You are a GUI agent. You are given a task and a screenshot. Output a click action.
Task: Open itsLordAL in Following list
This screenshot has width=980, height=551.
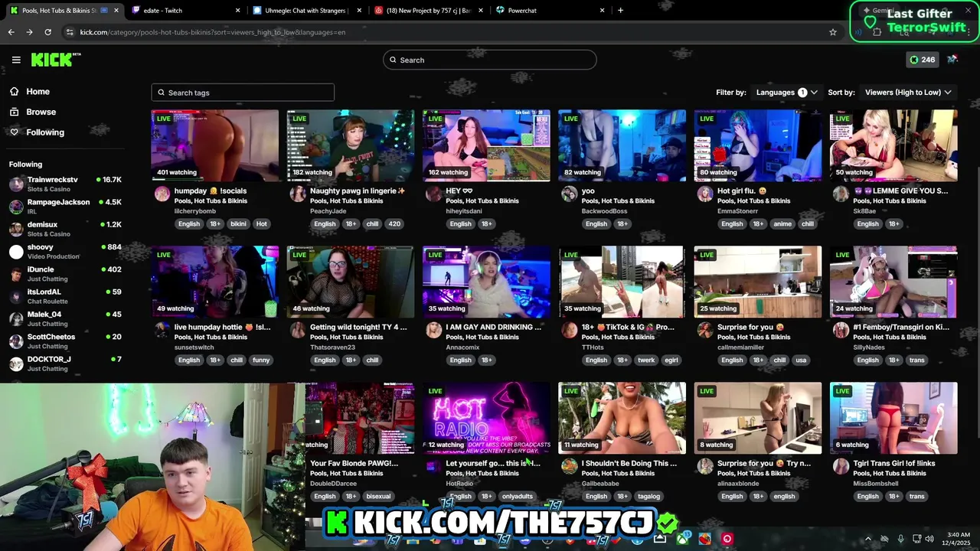tap(65, 296)
